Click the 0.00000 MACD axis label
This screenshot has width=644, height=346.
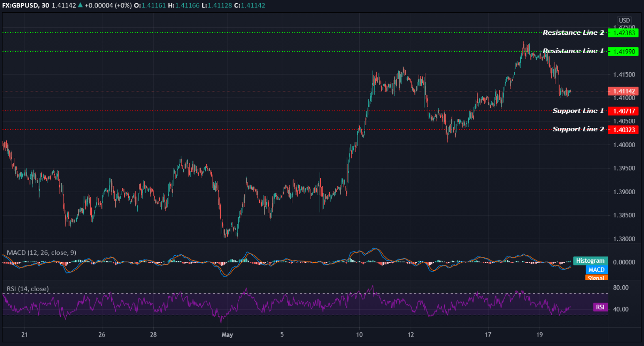[x=624, y=262]
